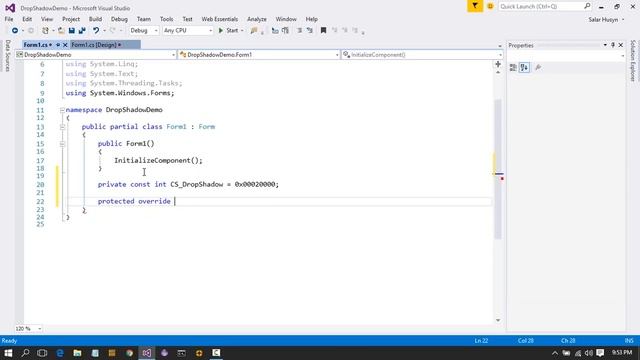640x360 pixels.
Task: Open the Build menu
Action: click(x=96, y=19)
